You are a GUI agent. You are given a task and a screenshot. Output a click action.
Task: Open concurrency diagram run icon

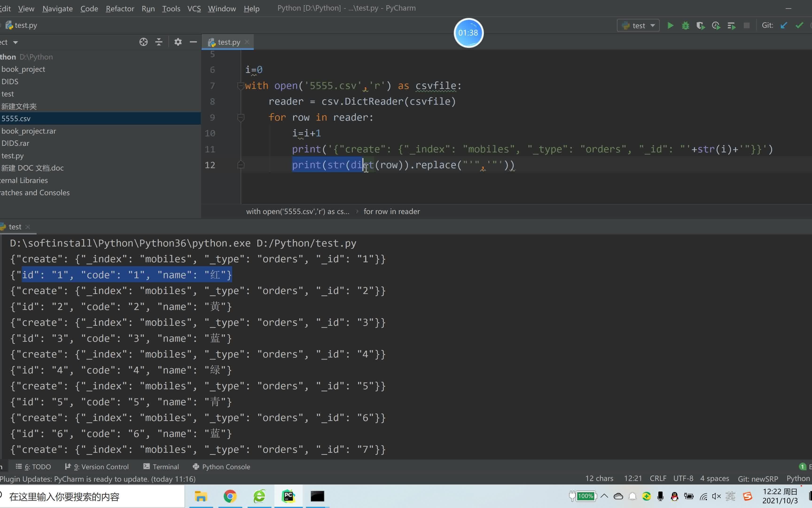point(731,26)
